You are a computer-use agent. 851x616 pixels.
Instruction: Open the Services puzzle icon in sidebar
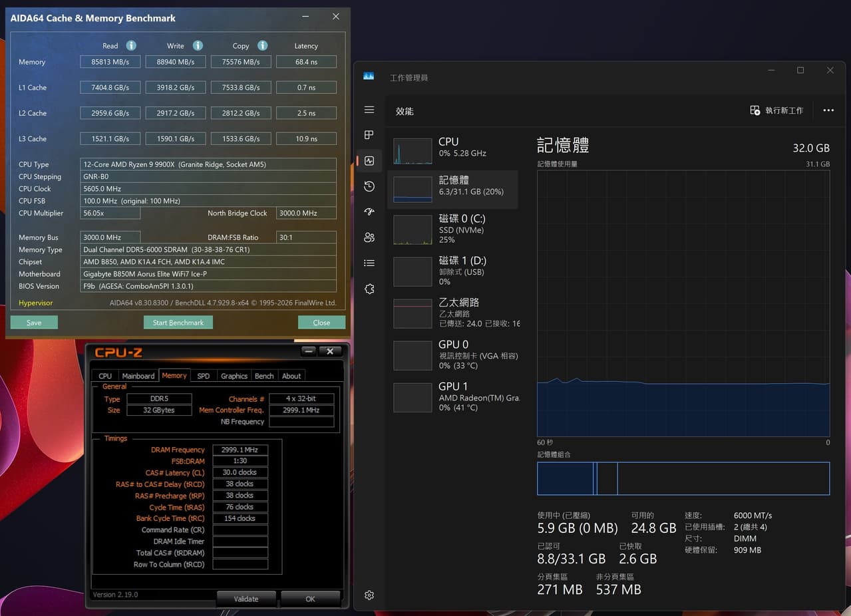(x=369, y=289)
